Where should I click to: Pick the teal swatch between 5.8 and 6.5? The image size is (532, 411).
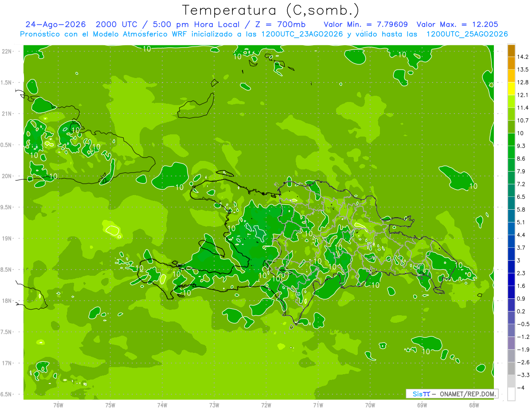511,203
